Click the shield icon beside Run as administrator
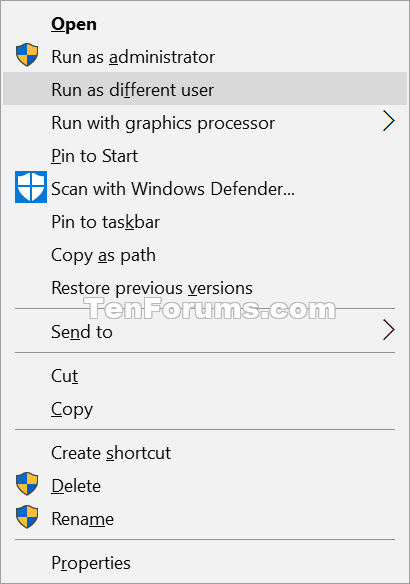Viewport: 410px width, 584px height. (27, 55)
